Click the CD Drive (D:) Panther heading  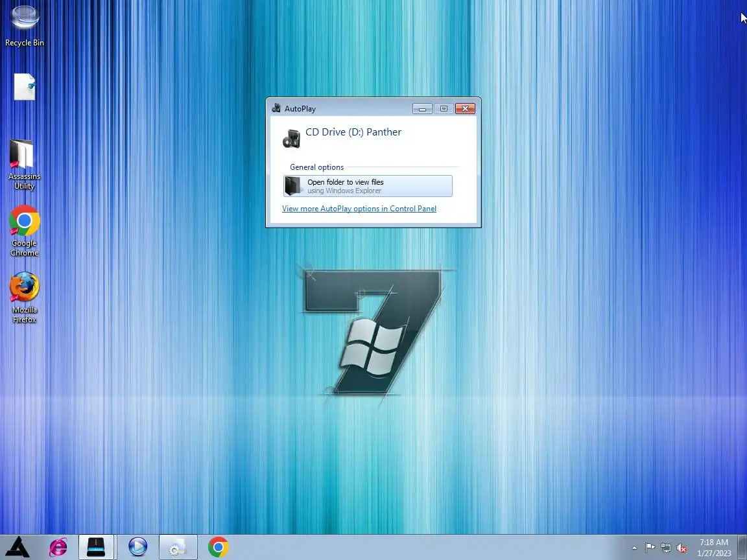point(353,132)
